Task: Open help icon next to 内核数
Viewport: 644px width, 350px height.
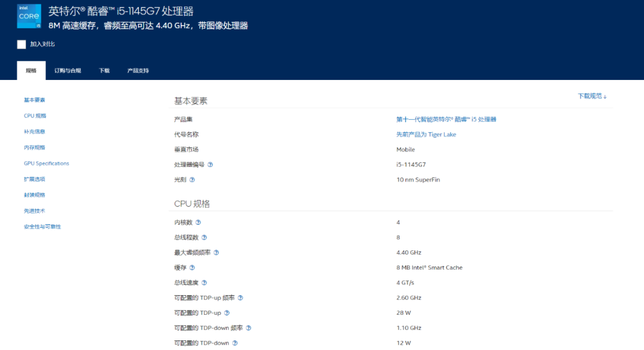Action: (x=198, y=222)
